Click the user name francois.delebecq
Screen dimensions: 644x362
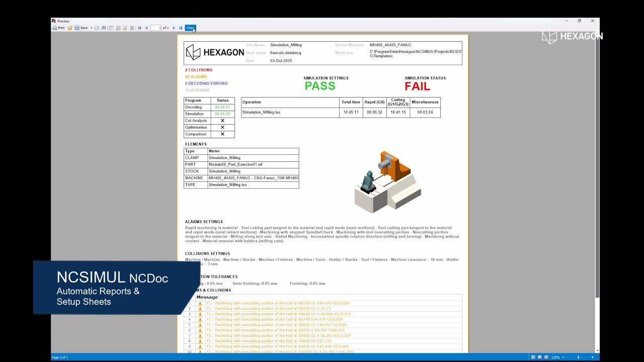286,53
